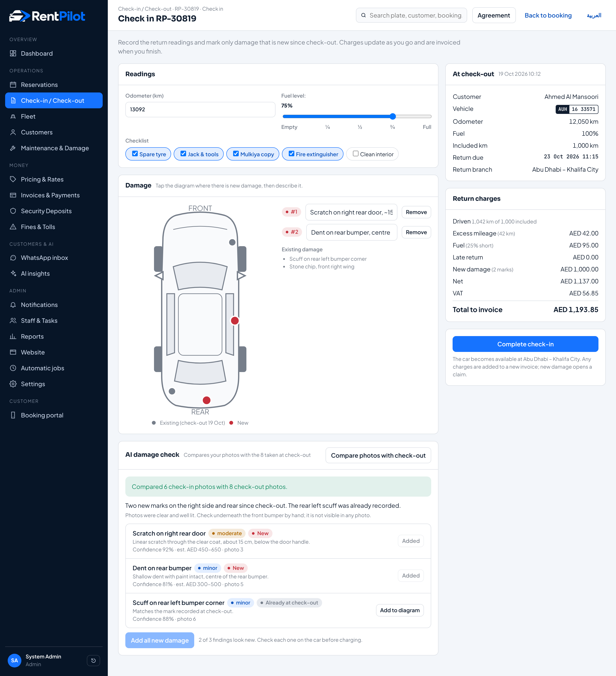Click the Customers person icon
This screenshot has width=616, height=676.
click(x=13, y=132)
